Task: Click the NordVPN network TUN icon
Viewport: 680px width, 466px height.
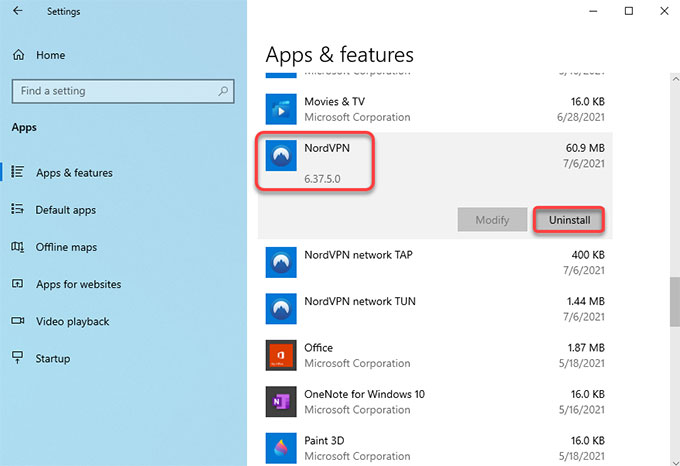Action: pyautogui.click(x=281, y=309)
